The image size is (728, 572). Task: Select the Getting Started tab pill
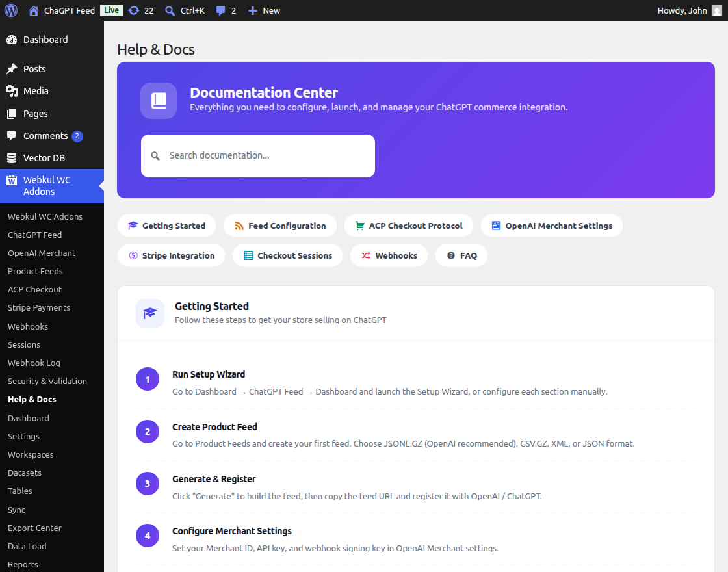tap(166, 226)
